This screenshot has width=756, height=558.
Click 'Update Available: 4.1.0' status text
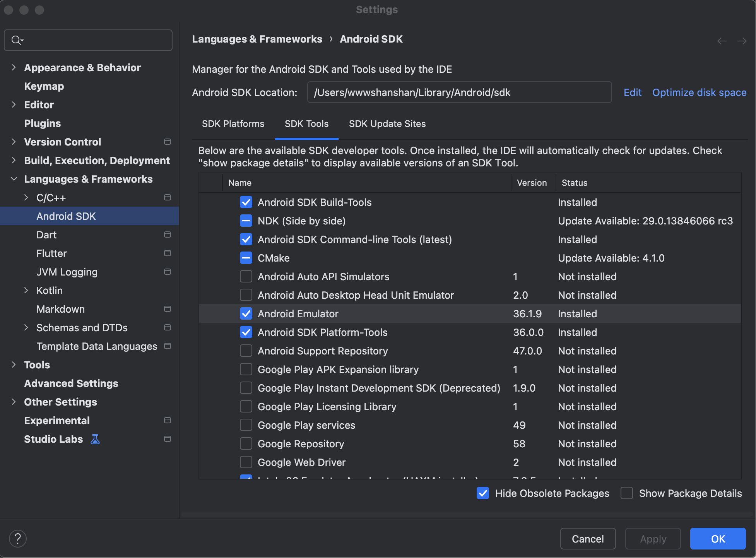click(x=611, y=258)
